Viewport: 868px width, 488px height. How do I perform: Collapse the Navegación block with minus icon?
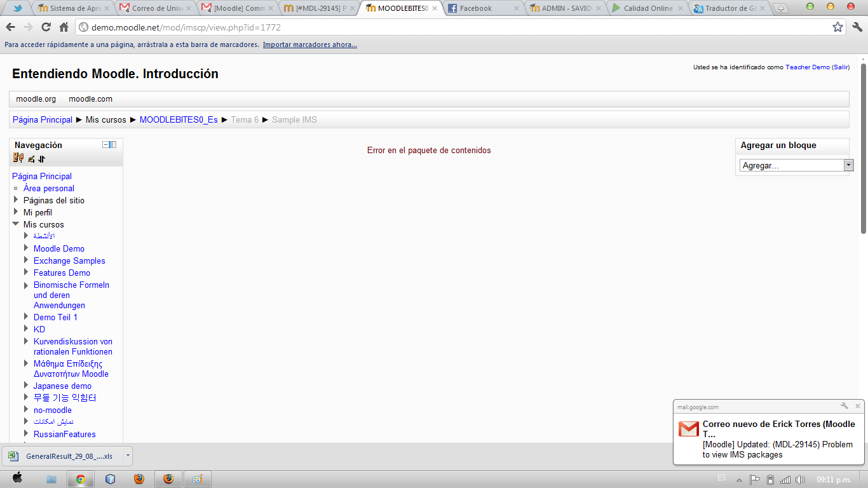(x=106, y=145)
